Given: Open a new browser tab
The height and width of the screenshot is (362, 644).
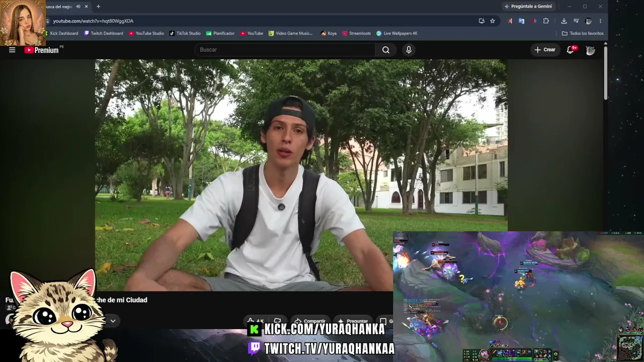Looking at the screenshot, I should coord(98,7).
